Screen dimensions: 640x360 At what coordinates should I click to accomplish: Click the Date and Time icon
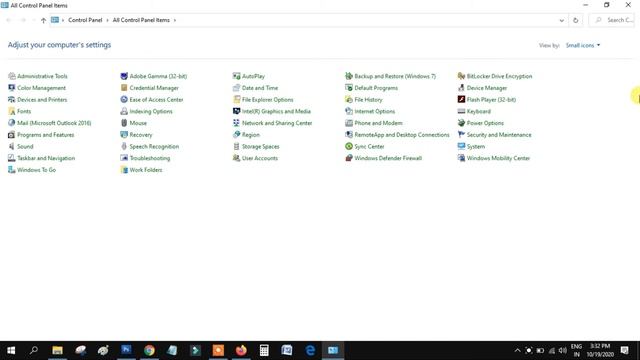[x=236, y=88]
